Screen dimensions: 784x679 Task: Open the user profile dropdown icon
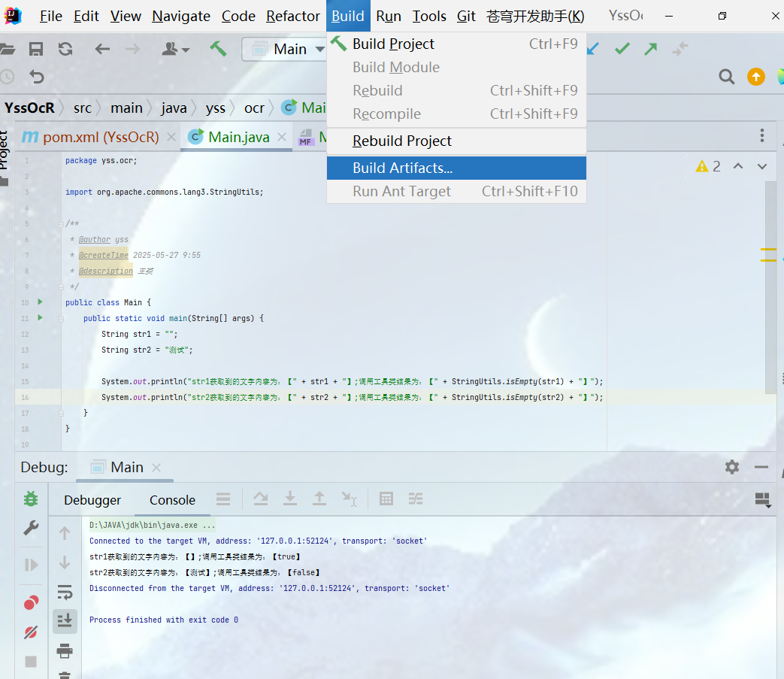[x=175, y=49]
